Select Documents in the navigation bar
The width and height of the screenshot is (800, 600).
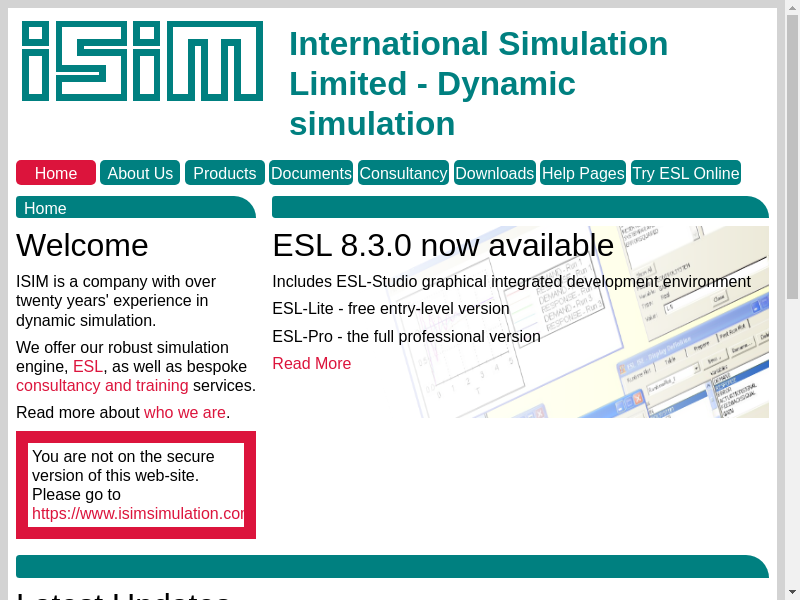pyautogui.click(x=311, y=173)
